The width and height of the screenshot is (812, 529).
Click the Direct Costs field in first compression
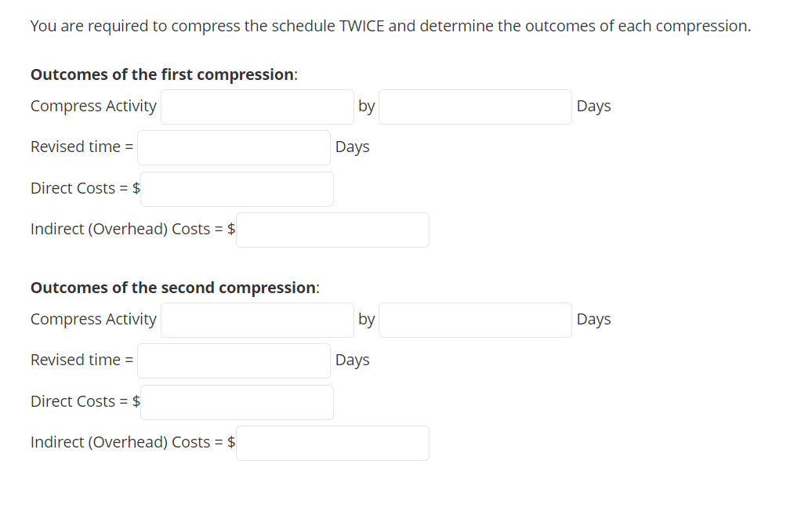tap(236, 189)
